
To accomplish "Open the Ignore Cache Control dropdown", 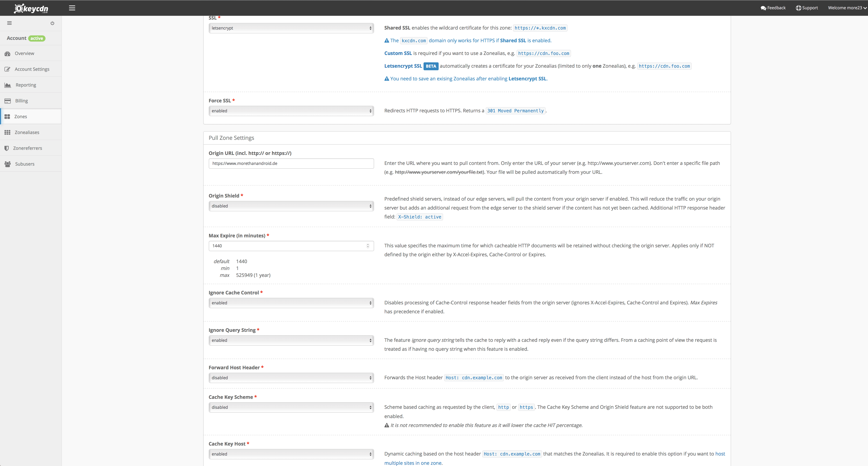I will pyautogui.click(x=291, y=303).
